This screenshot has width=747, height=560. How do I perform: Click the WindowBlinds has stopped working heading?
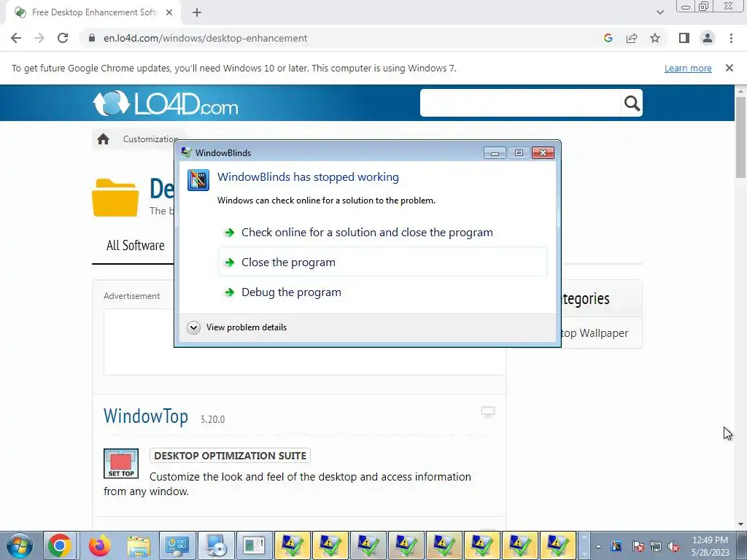tap(309, 177)
